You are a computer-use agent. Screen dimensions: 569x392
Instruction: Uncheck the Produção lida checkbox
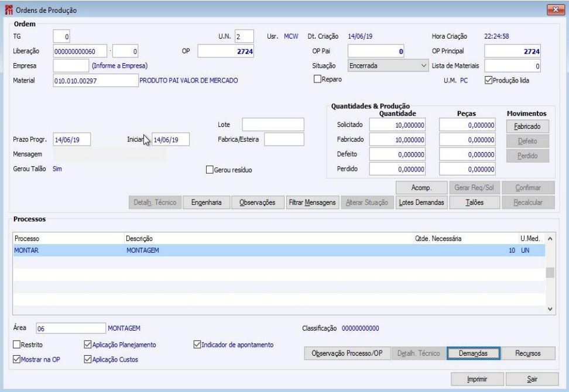pos(489,80)
